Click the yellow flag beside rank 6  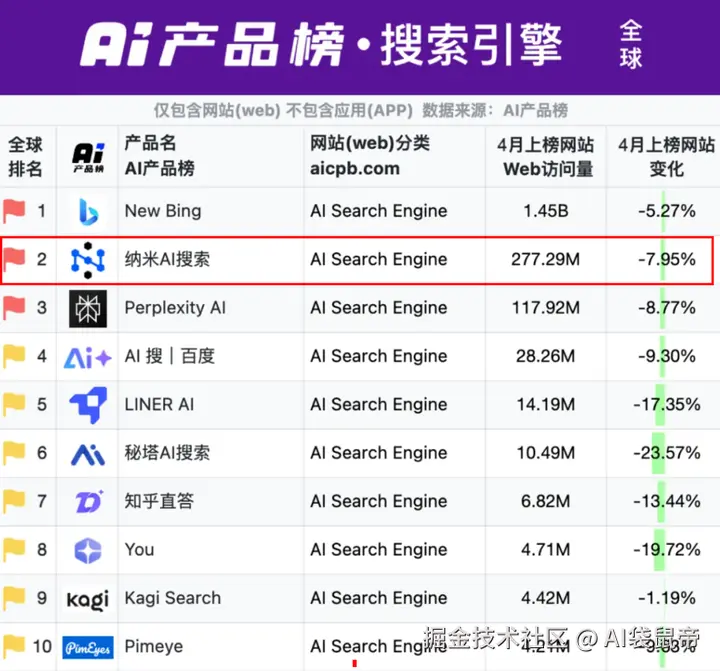click(14, 453)
